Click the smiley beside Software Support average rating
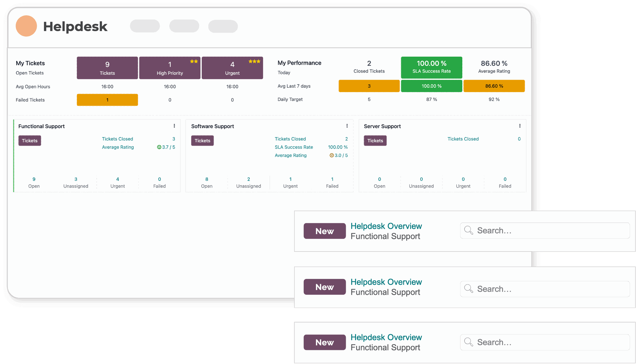Image resolution: width=636 pixels, height=364 pixels. (x=331, y=155)
